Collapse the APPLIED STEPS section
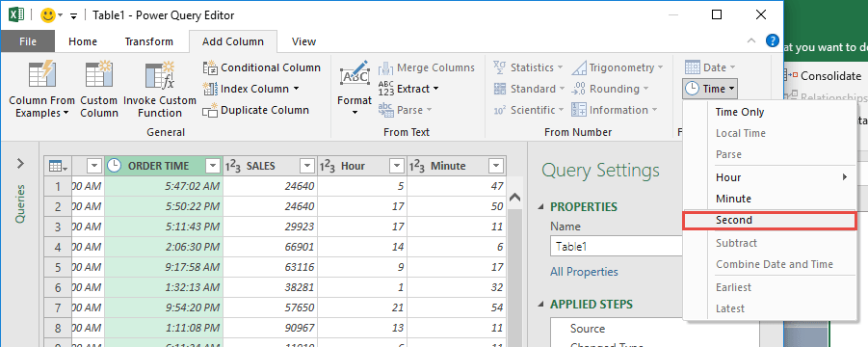 (542, 305)
